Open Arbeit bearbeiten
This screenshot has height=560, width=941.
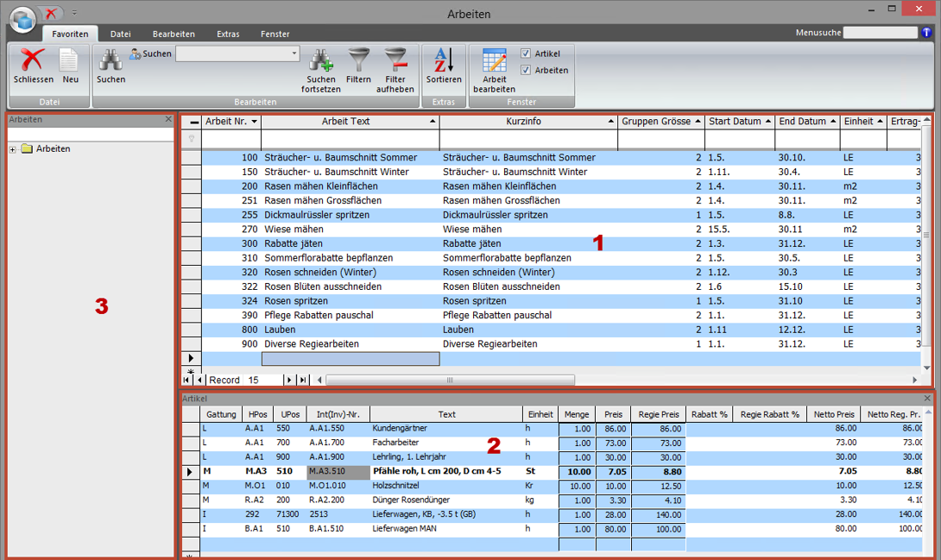494,62
